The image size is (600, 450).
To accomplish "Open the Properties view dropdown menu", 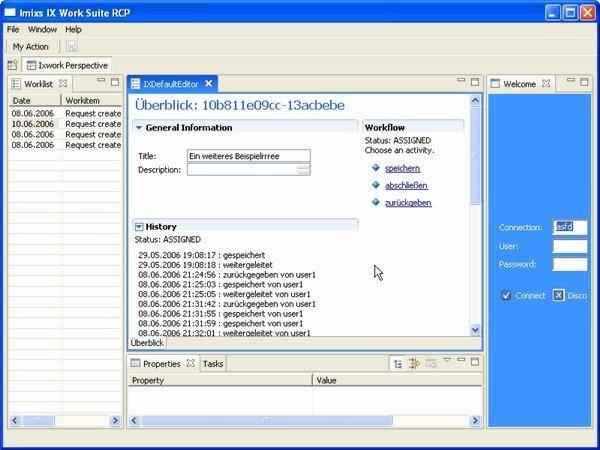I will [447, 360].
